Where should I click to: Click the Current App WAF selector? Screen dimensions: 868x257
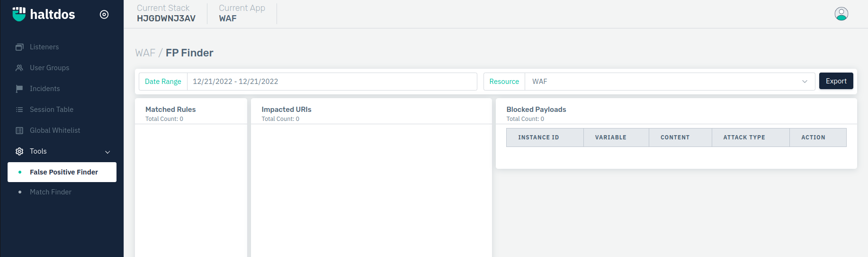[242, 13]
